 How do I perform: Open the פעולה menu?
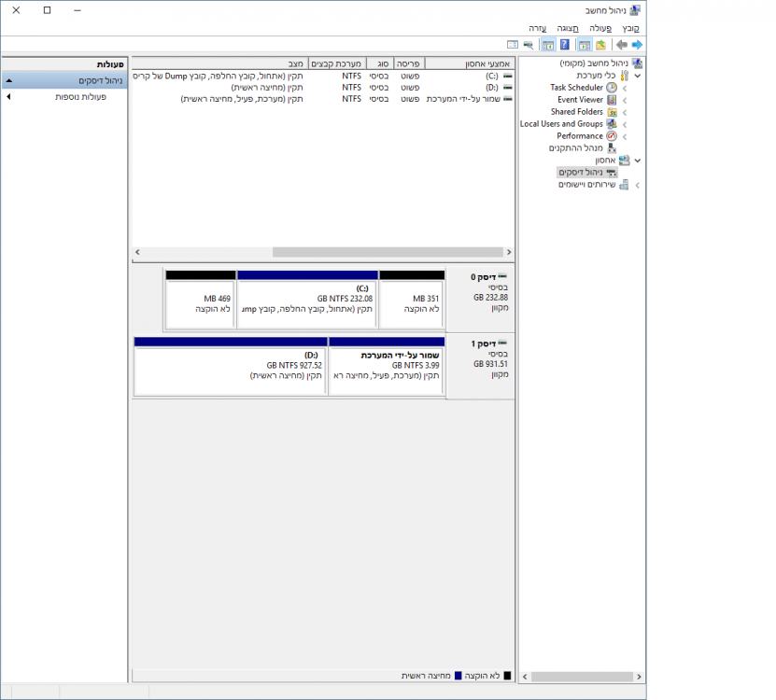(x=600, y=28)
